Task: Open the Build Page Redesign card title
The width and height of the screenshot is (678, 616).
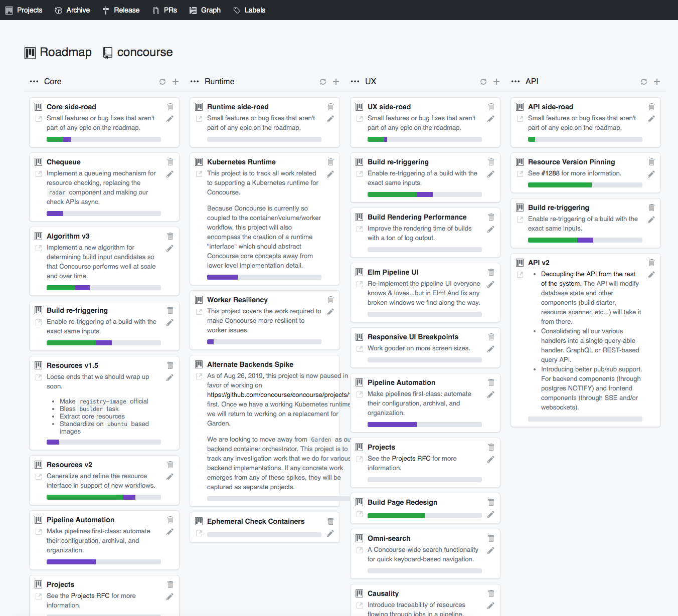Action: click(402, 502)
